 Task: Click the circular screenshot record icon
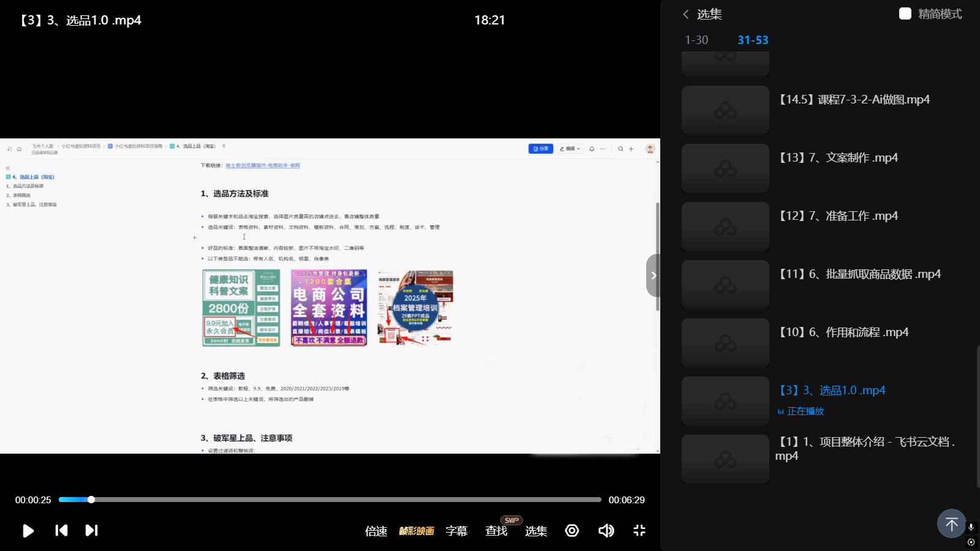pos(572,530)
